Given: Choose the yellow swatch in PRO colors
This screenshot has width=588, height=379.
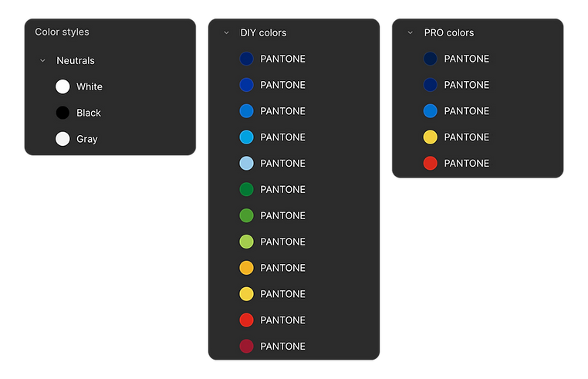Looking at the screenshot, I should pyautogui.click(x=430, y=137).
